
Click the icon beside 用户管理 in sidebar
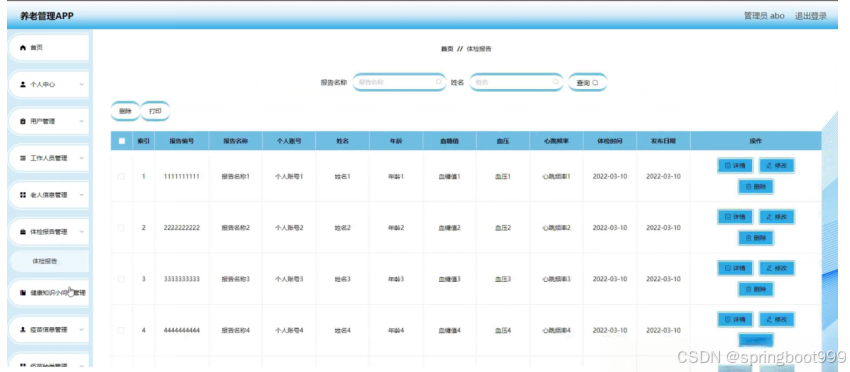coord(23,121)
